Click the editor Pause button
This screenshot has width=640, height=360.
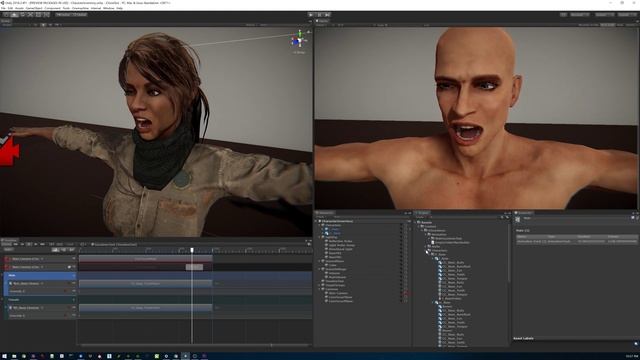click(x=319, y=15)
